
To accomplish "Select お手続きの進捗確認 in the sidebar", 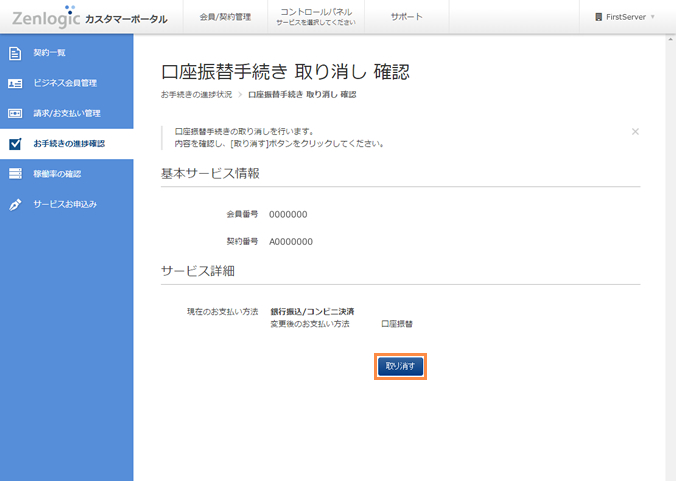I will 67,144.
